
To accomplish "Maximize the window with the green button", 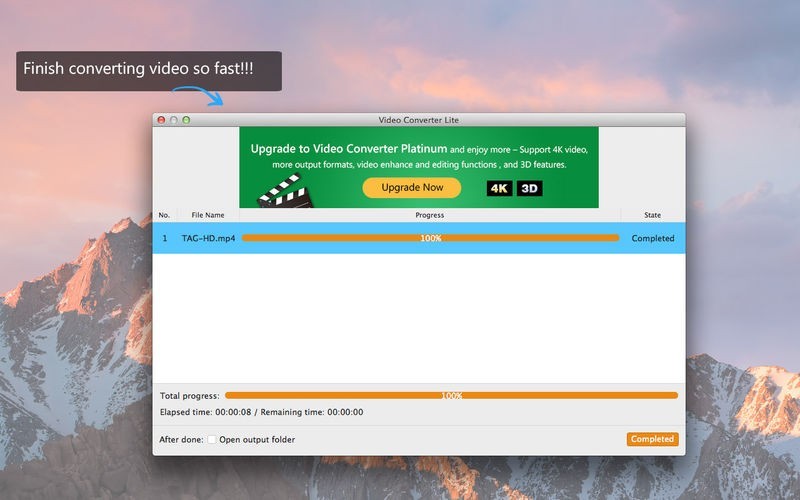I will tap(186, 120).
